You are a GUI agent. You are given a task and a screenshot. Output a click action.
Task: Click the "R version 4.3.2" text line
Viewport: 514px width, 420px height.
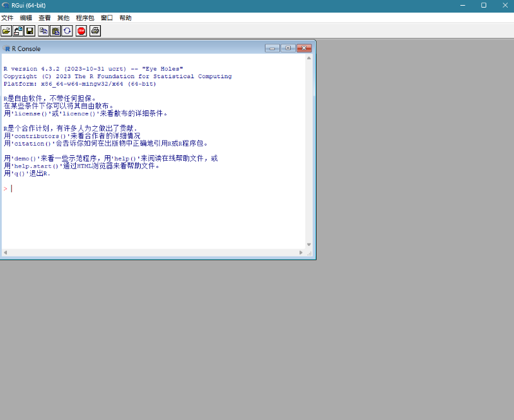[x=93, y=69]
